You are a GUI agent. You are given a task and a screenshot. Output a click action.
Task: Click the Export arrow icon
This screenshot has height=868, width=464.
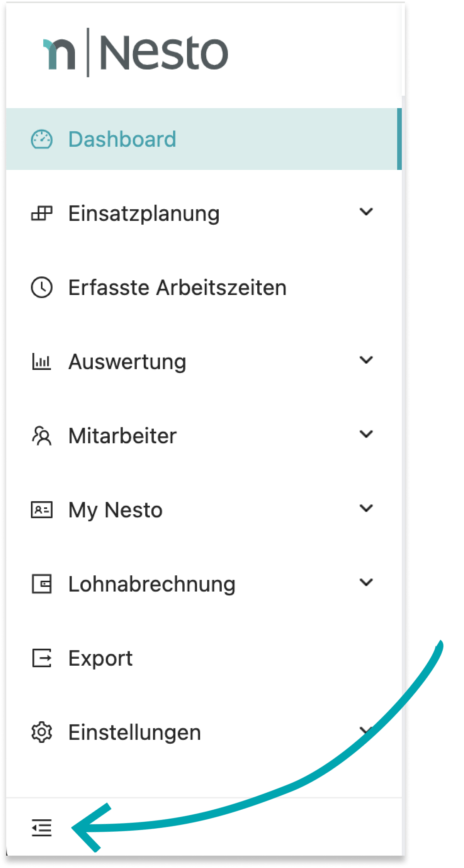(x=41, y=658)
